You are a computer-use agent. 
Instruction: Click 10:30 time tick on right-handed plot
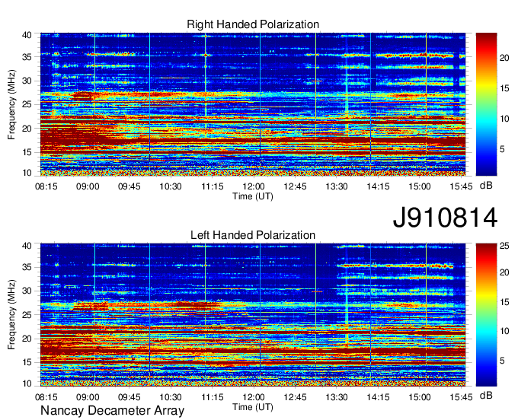point(171,186)
